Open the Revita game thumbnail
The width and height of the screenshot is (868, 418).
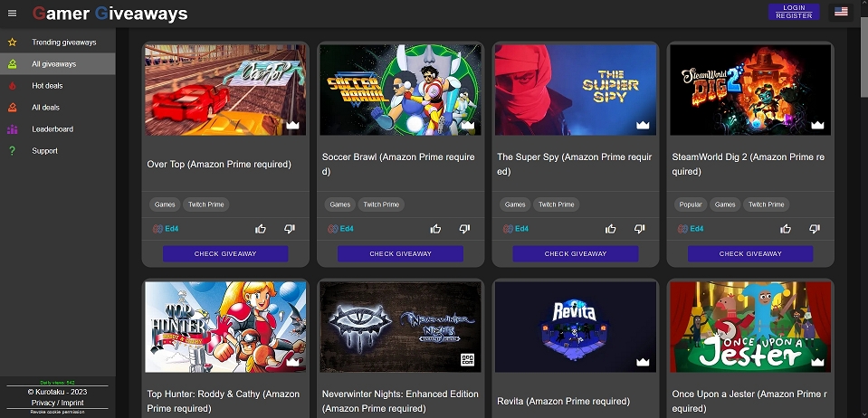pos(575,327)
